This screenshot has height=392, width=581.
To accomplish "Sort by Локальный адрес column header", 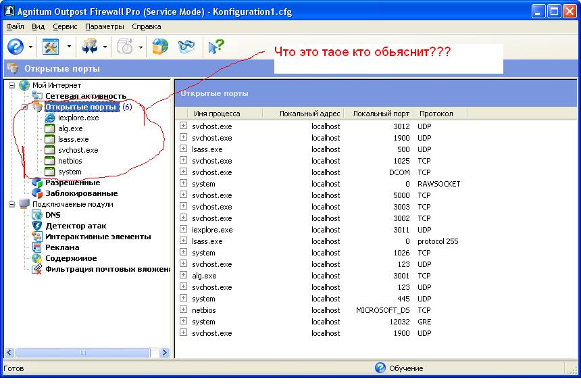I will [303, 114].
